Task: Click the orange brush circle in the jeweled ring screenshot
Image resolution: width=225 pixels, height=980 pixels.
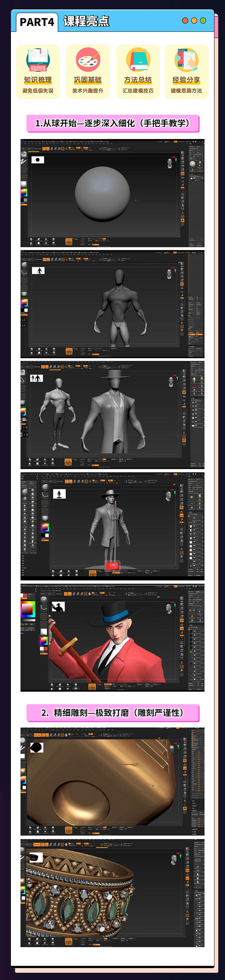Action: click(x=68, y=941)
